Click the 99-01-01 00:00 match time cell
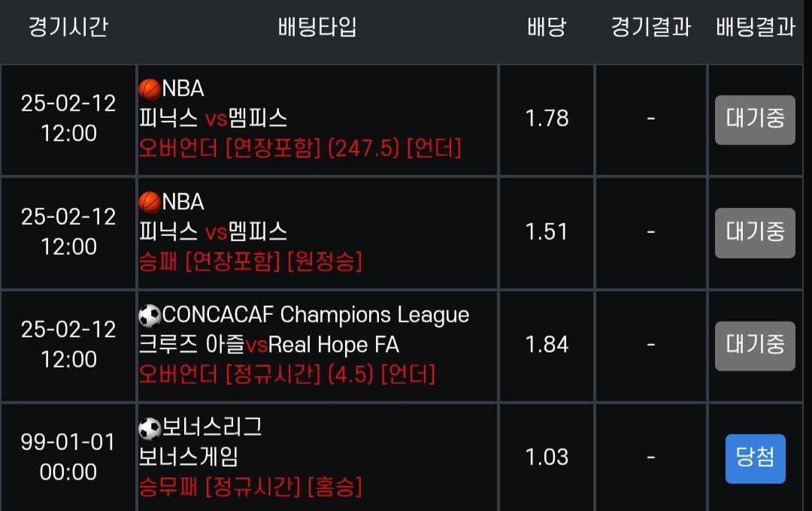Screen dimensions: 812x511 pos(68,457)
